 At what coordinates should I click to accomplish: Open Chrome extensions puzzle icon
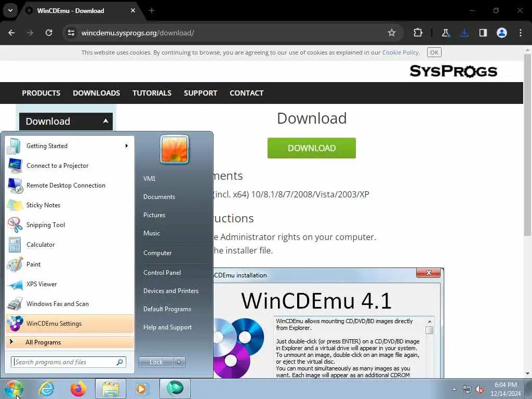418,33
